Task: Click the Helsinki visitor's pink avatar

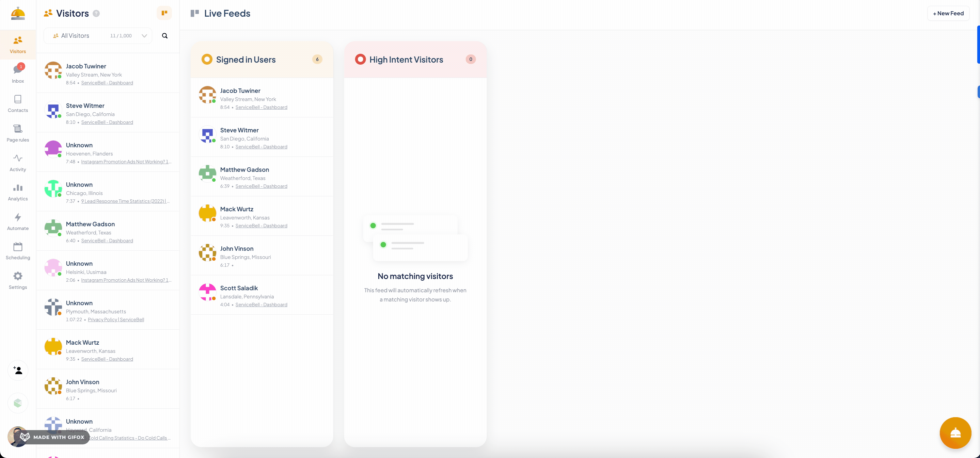Action: tap(53, 267)
